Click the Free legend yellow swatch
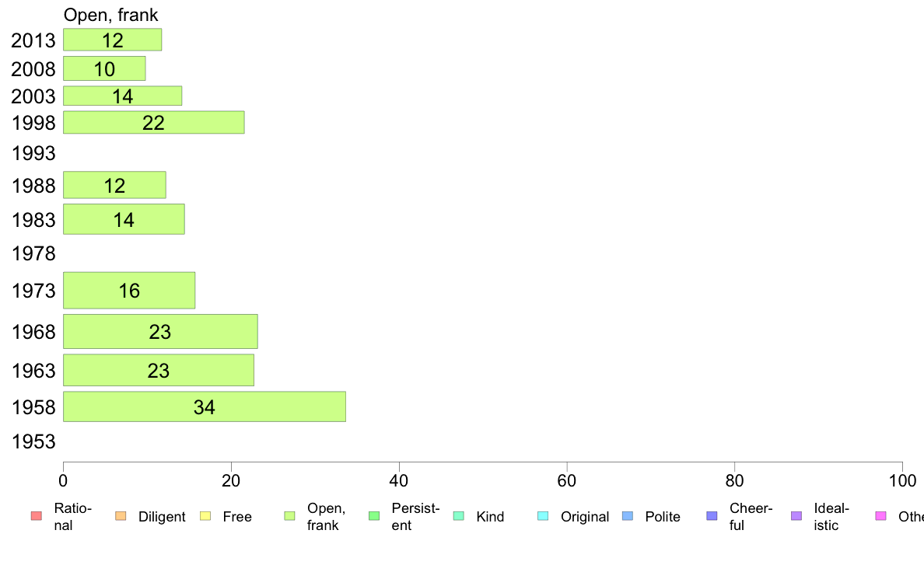This screenshot has width=924, height=572. tap(205, 516)
